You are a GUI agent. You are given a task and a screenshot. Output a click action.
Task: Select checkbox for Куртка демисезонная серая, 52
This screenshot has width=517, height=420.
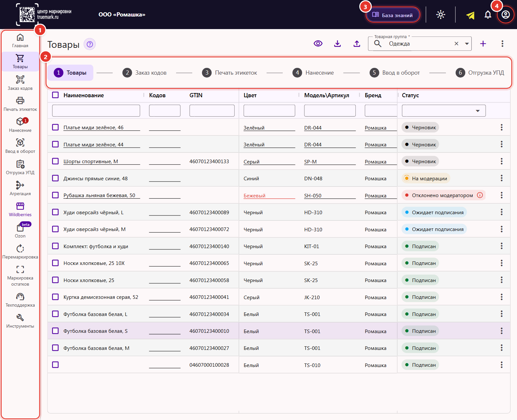tap(56, 297)
